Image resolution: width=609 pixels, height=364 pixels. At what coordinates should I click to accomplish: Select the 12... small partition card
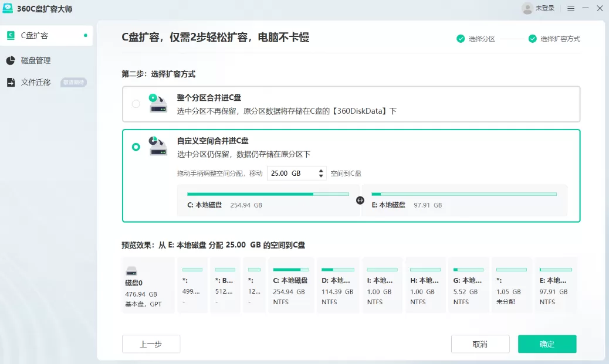click(x=255, y=285)
